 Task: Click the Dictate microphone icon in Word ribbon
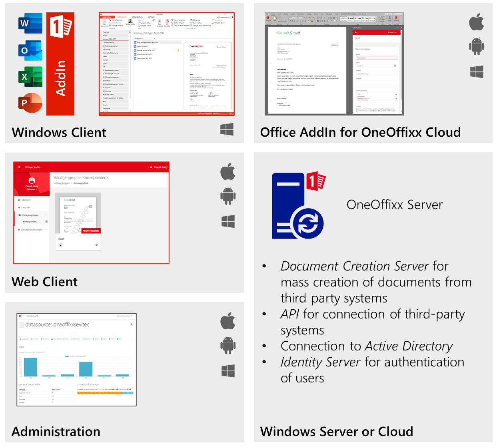pyautogui.click(x=389, y=18)
